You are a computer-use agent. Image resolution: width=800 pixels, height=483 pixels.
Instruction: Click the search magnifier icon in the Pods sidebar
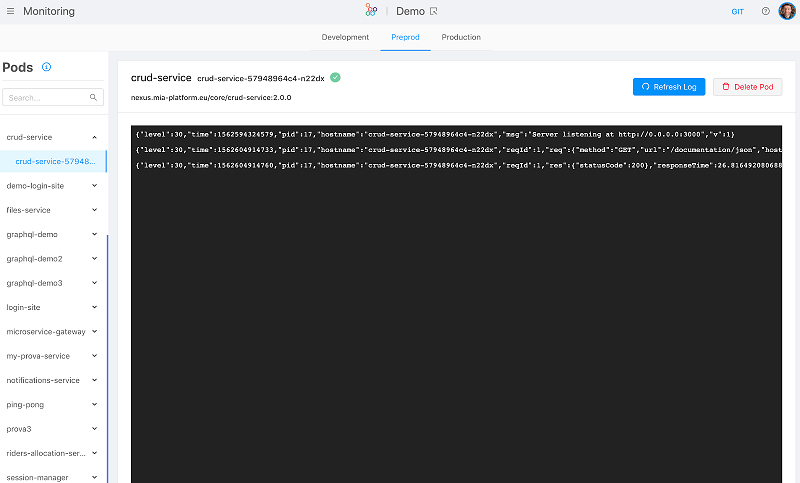tap(93, 97)
